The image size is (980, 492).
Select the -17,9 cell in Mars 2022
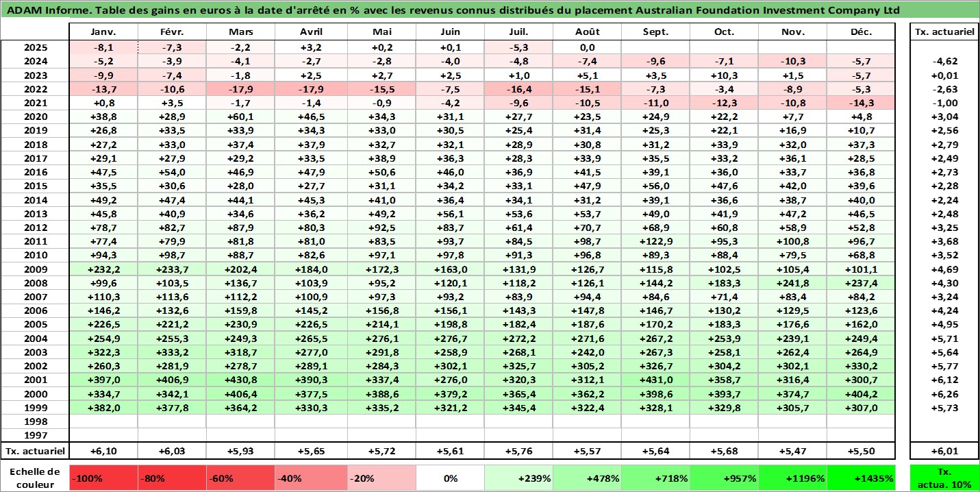[242, 89]
